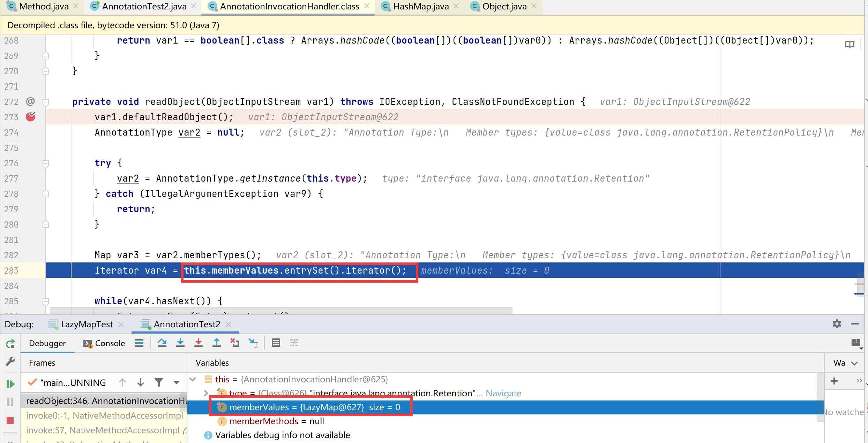Close the Method.java tab

pos(76,6)
